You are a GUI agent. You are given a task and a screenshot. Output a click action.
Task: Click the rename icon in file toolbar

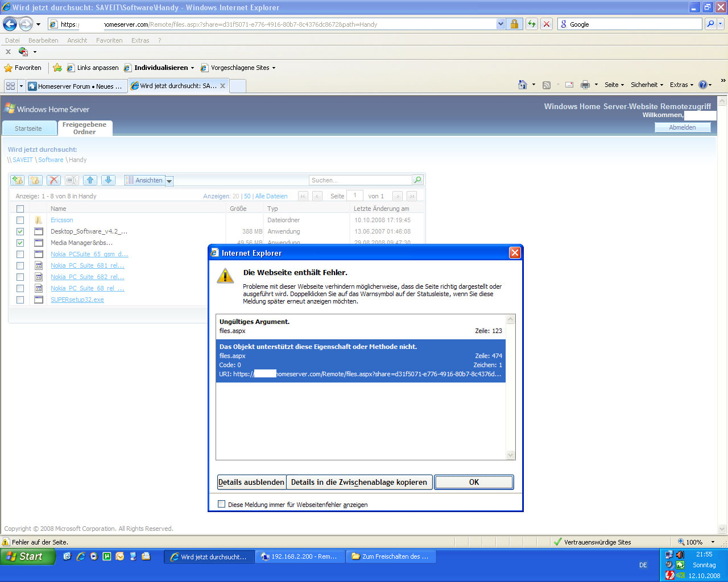tap(72, 180)
